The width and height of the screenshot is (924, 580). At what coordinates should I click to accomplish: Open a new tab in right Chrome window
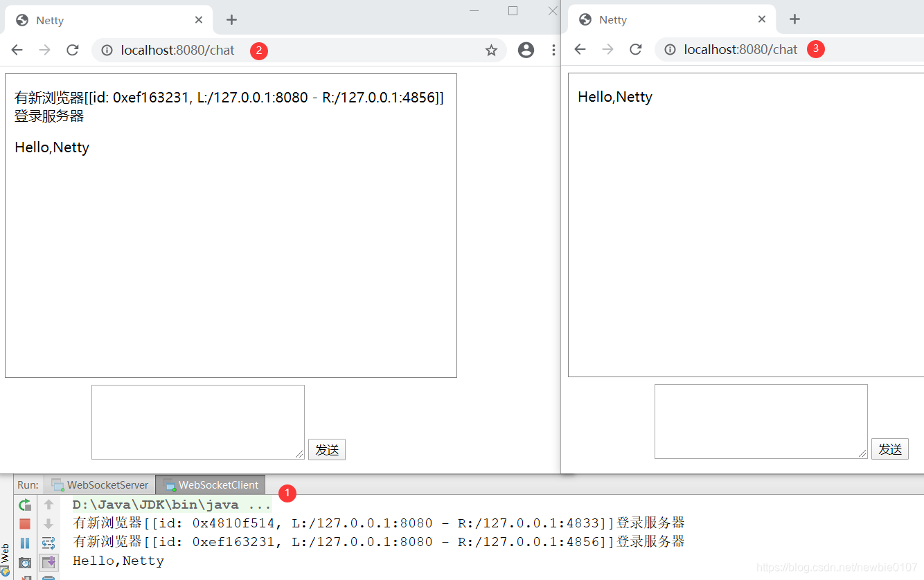[x=794, y=19]
